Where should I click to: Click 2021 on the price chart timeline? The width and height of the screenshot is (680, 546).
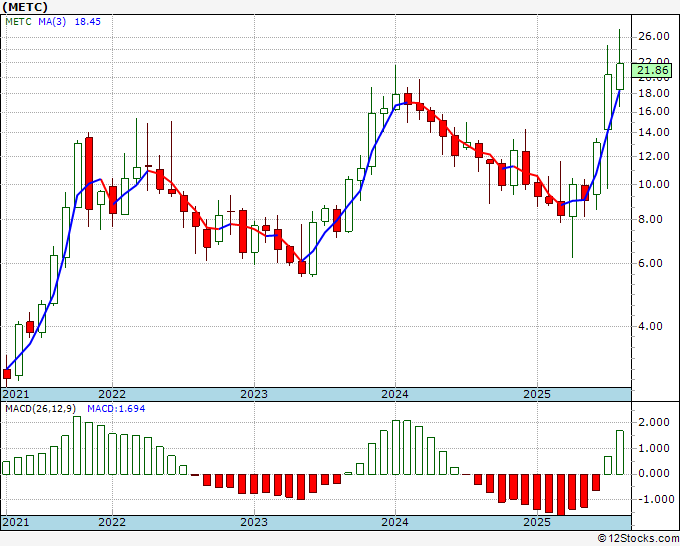tap(16, 394)
